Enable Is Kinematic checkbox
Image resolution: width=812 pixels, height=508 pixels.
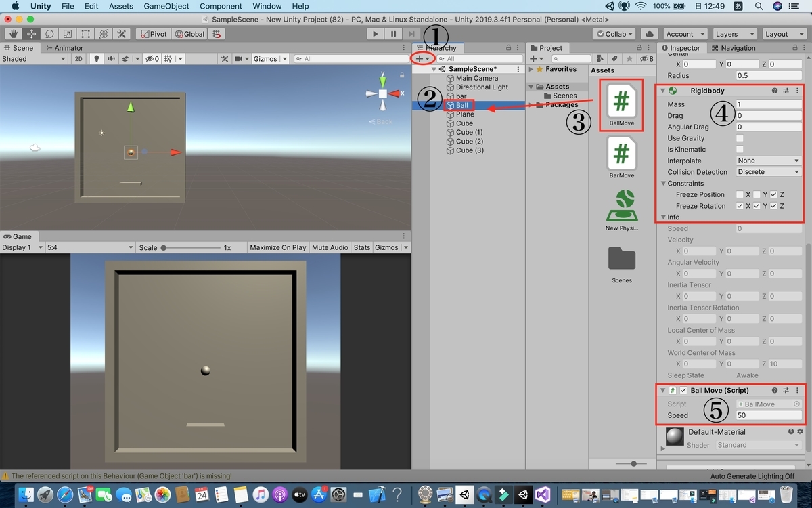[x=740, y=150]
